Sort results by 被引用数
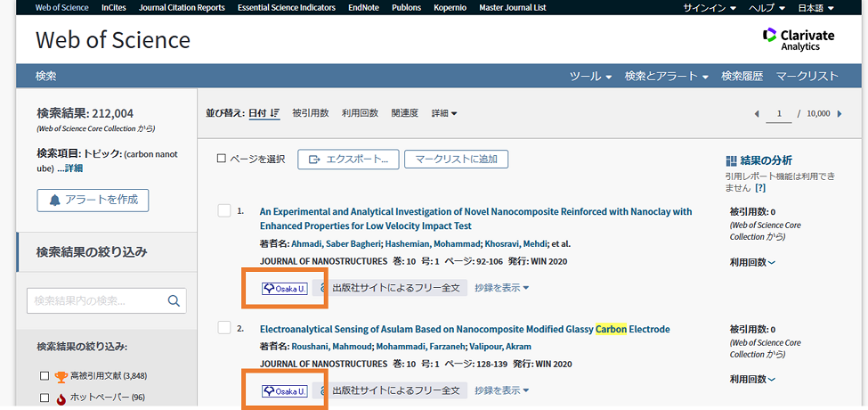This screenshot has height=410, width=868. pos(311,113)
